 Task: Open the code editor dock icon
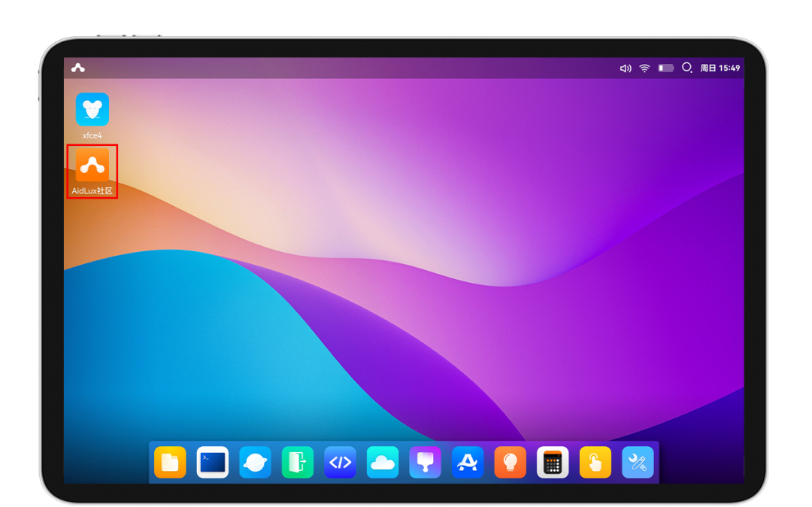point(341,462)
